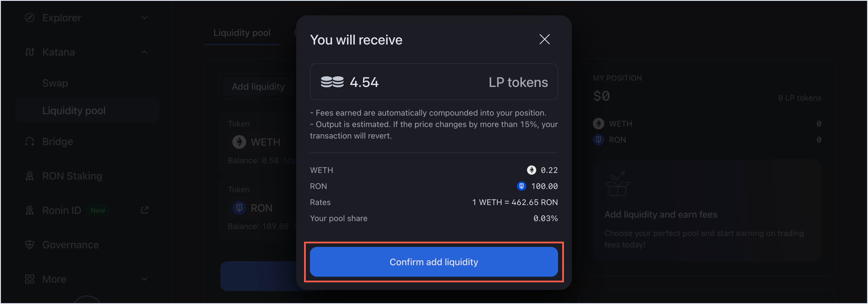Click the New badge next to Ronin ID
868x304 pixels.
point(98,210)
